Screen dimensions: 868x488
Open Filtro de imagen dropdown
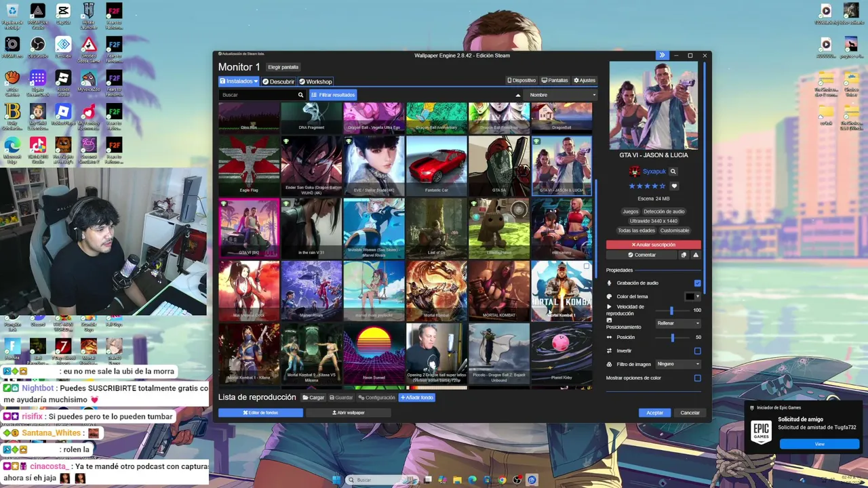[678, 364]
